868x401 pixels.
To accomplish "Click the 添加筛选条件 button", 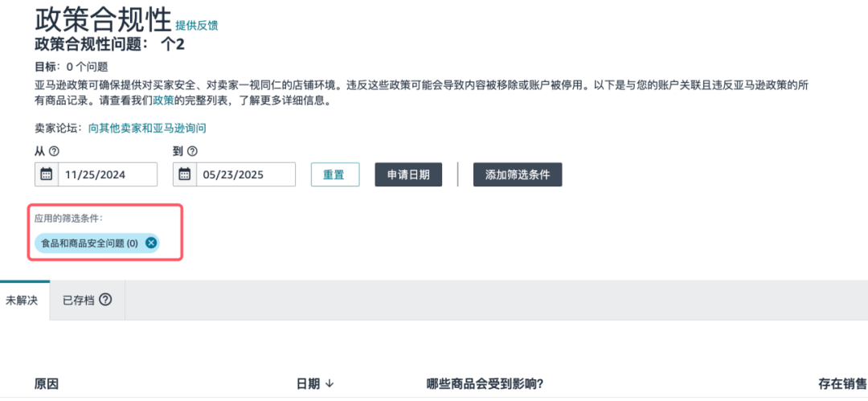I will pos(518,174).
